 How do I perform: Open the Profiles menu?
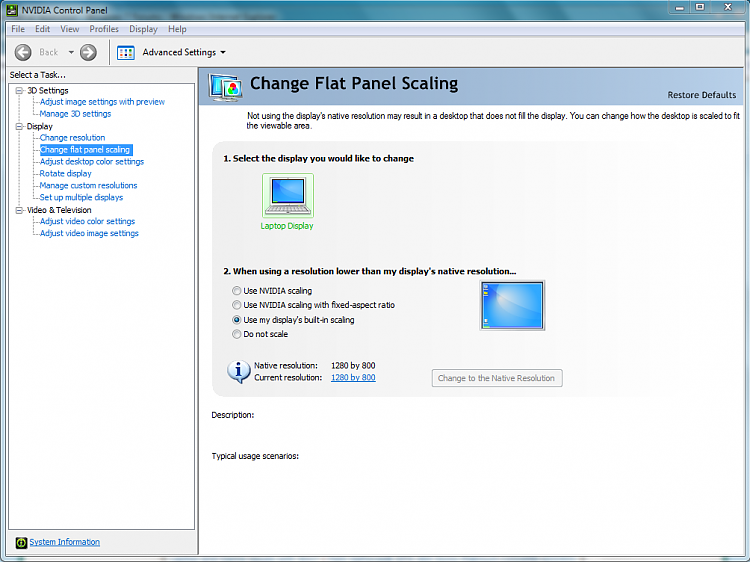tap(104, 29)
